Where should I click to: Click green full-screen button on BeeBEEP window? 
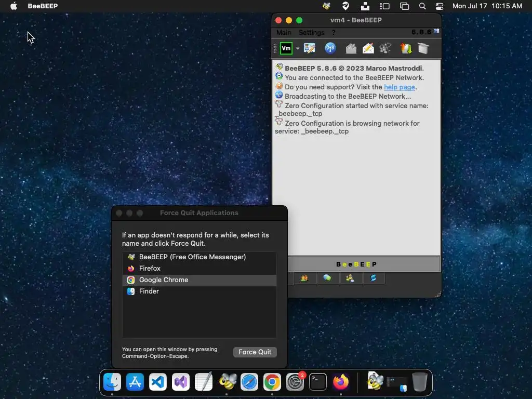tap(299, 20)
